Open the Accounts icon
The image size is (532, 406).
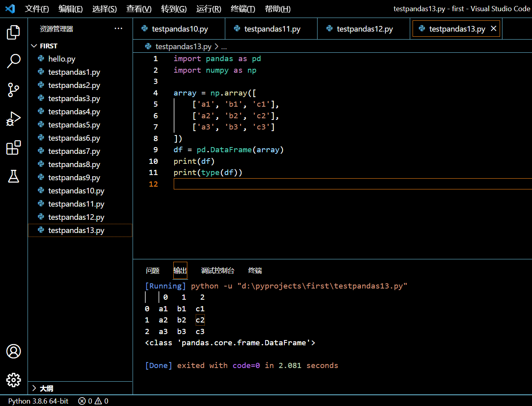14,351
